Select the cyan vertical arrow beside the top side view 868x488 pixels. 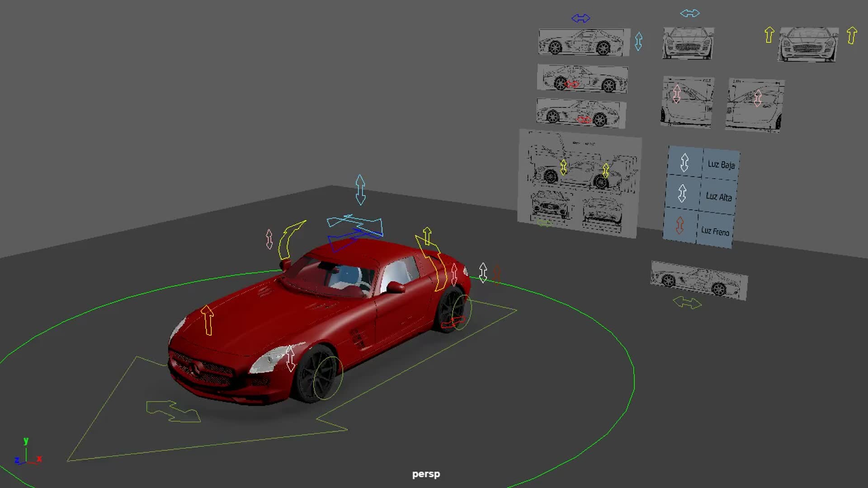click(x=639, y=41)
